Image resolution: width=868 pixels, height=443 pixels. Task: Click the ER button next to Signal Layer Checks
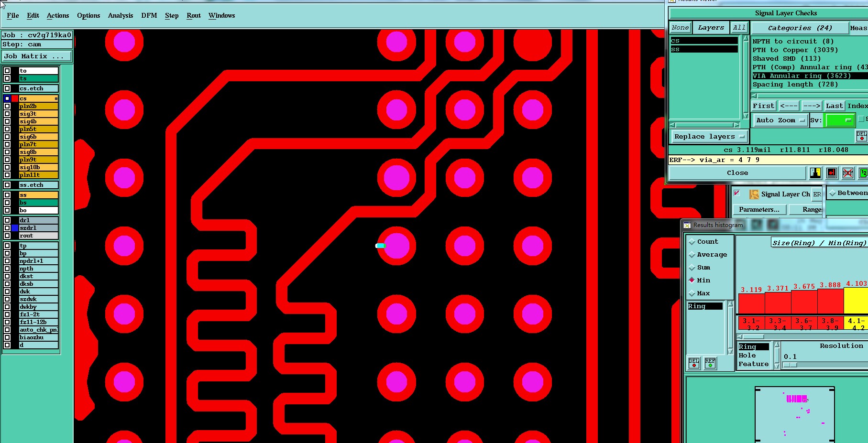coord(817,194)
